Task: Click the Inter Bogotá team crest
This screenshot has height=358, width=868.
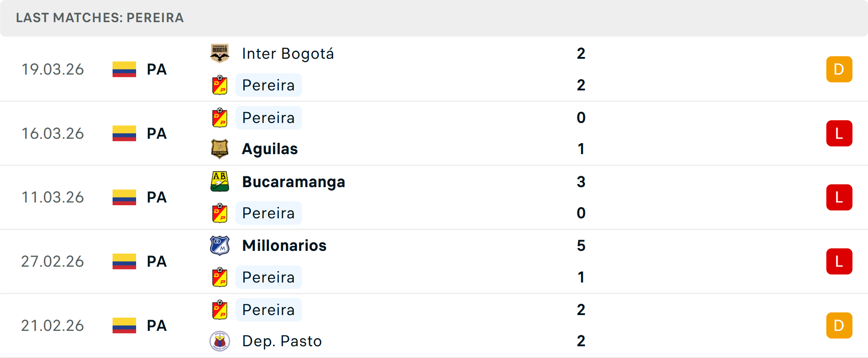Action: coord(220,53)
